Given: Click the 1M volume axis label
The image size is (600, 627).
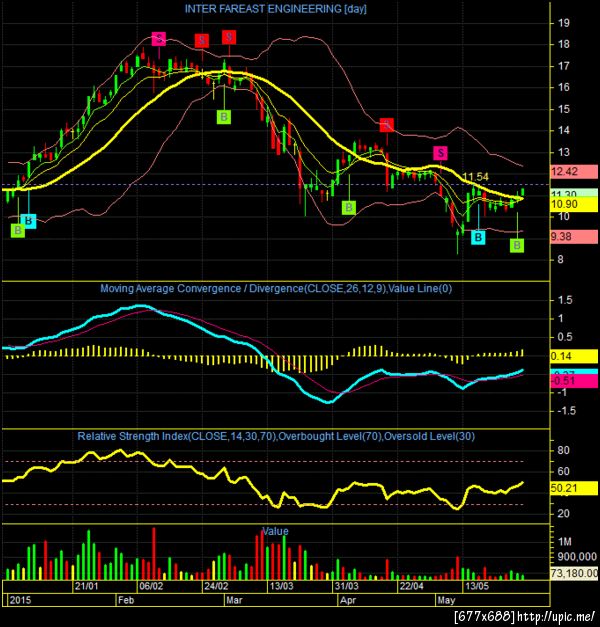Looking at the screenshot, I should (x=564, y=542).
